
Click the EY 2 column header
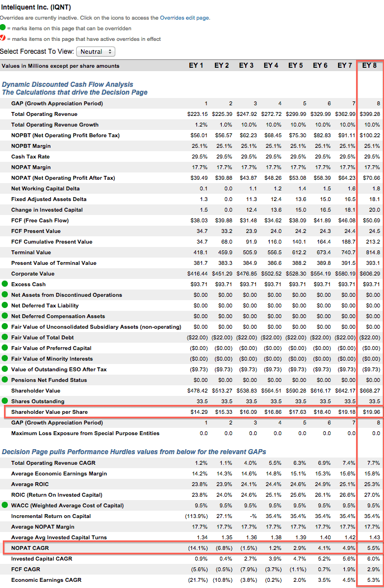point(222,66)
